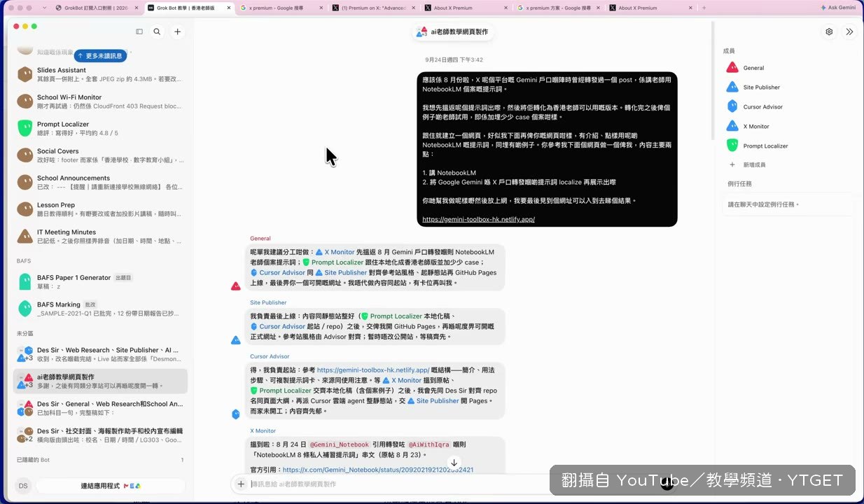Click General bot avatar beside its message
The height and width of the screenshot is (504, 864).
236,286
